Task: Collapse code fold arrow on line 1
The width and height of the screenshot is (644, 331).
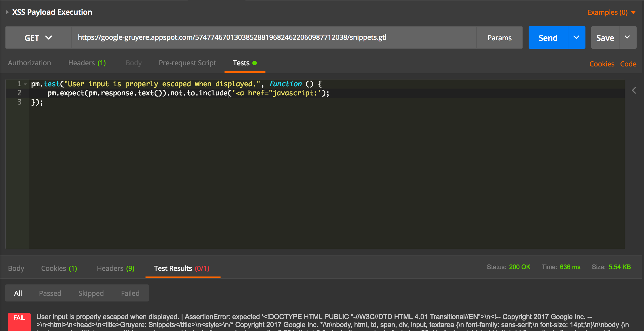Action: coord(25,84)
